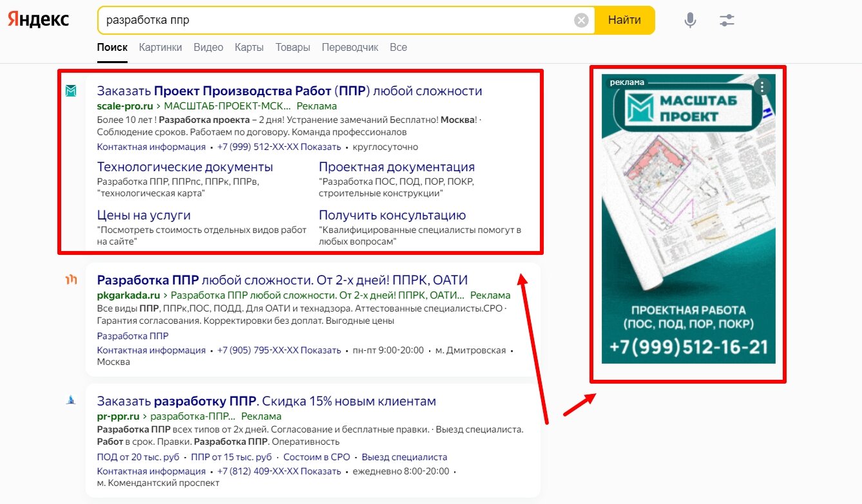Open the ППР от 15 тыс. руб sitelink
This screenshot has width=862, height=504.
tap(231, 457)
